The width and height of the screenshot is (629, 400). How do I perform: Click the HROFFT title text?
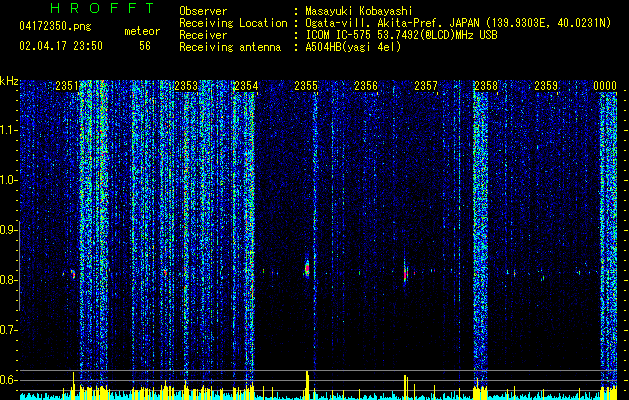pyautogui.click(x=103, y=8)
